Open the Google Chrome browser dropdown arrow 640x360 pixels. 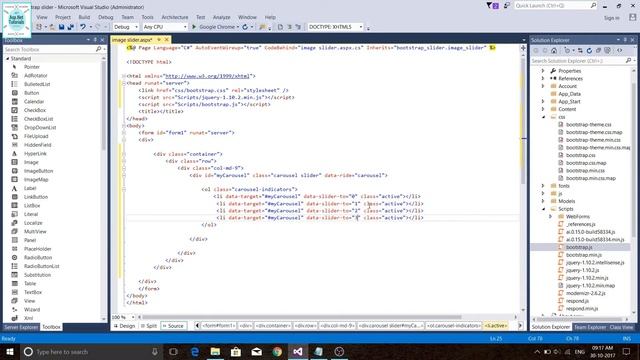238,27
